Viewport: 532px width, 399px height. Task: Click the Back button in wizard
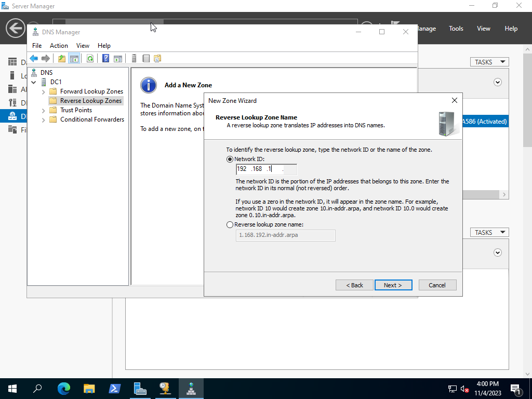[354, 285]
